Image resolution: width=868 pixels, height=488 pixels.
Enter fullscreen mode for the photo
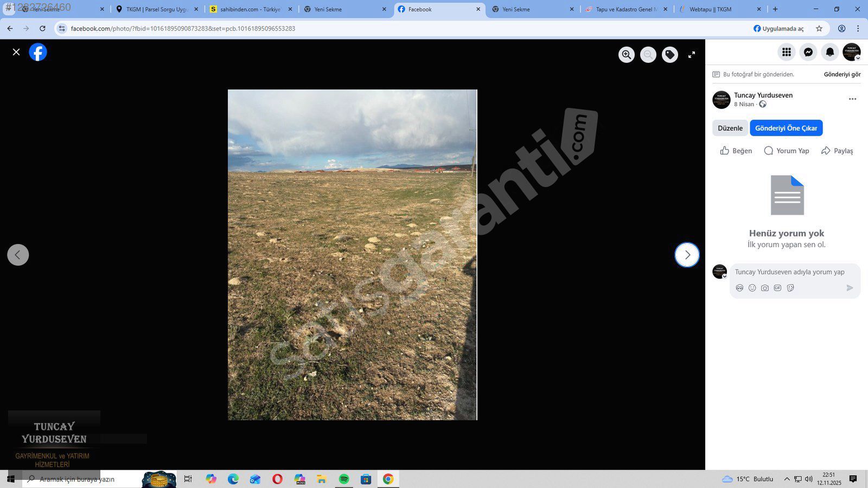pyautogui.click(x=692, y=55)
